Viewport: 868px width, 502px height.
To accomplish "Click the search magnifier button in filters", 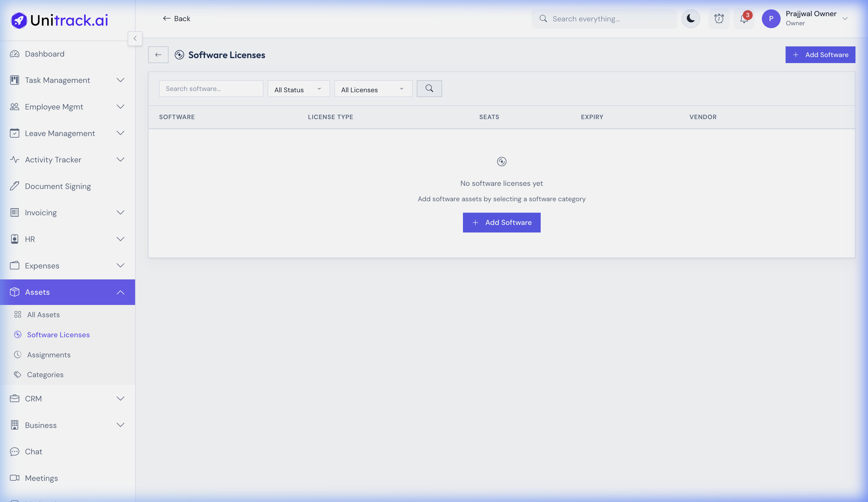I will [429, 88].
